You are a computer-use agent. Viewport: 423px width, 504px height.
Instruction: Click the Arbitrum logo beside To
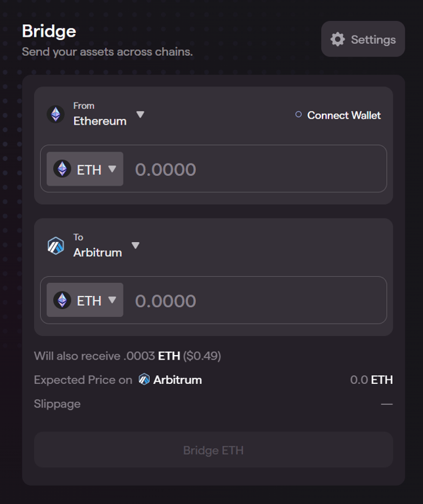[56, 245]
